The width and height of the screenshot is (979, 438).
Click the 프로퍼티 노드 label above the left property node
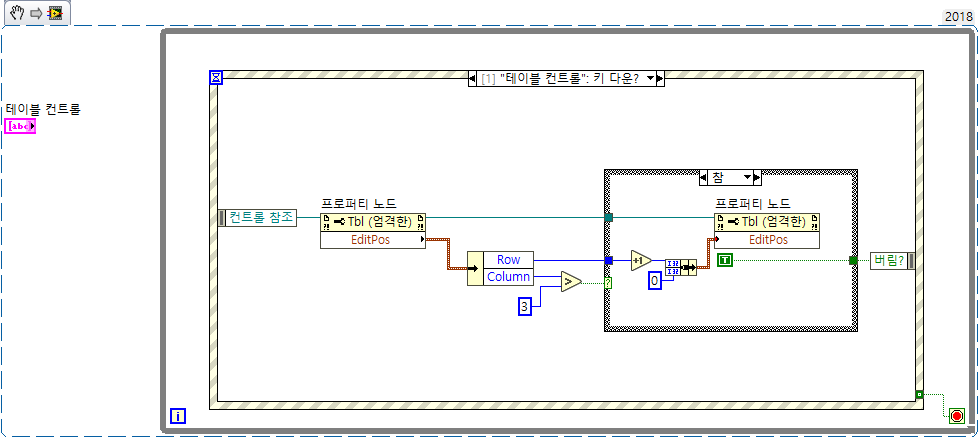tap(359, 203)
